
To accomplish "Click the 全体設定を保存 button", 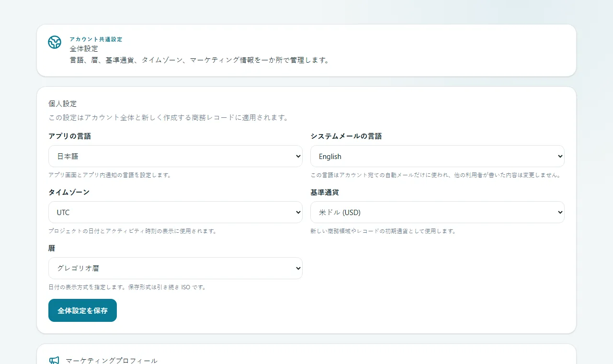I will [x=82, y=310].
